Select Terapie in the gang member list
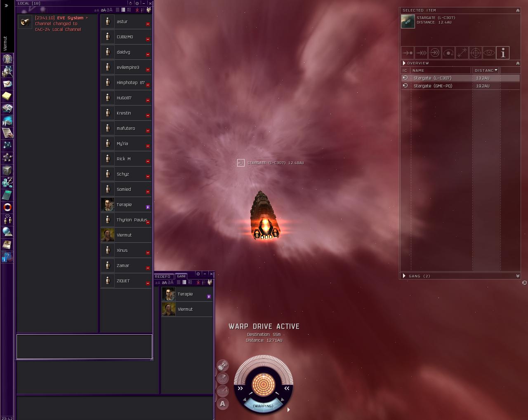Image resolution: width=528 pixels, height=420 pixels. tap(187, 294)
